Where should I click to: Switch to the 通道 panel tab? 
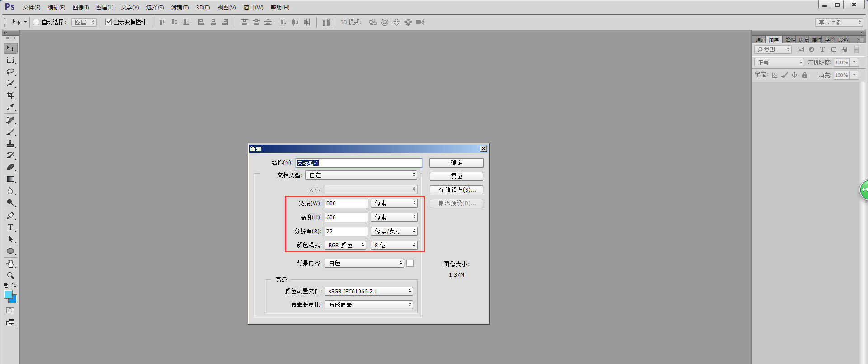760,40
